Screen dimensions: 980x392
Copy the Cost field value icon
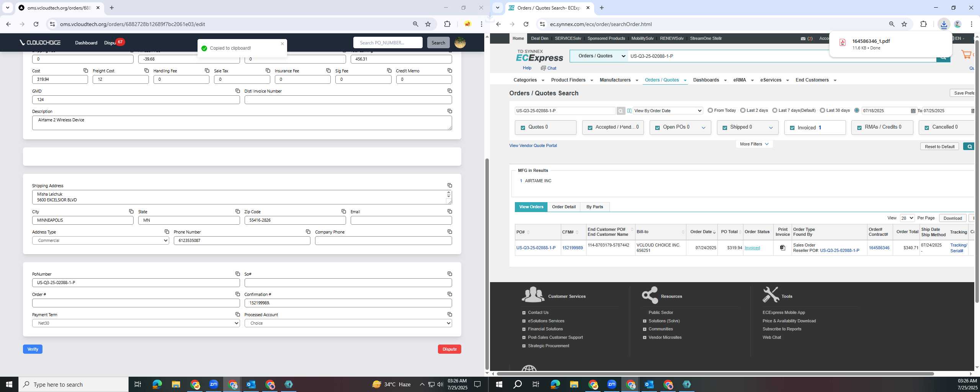[x=85, y=70]
